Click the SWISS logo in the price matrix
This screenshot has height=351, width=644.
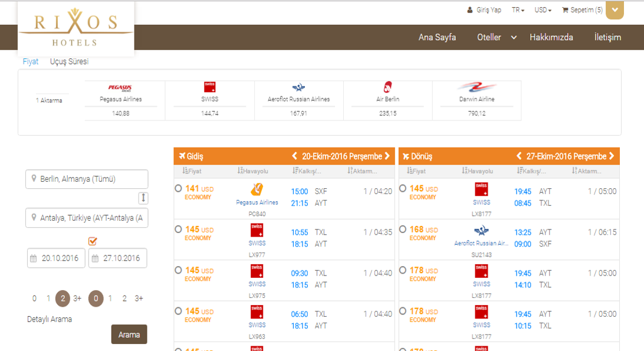[x=209, y=87]
